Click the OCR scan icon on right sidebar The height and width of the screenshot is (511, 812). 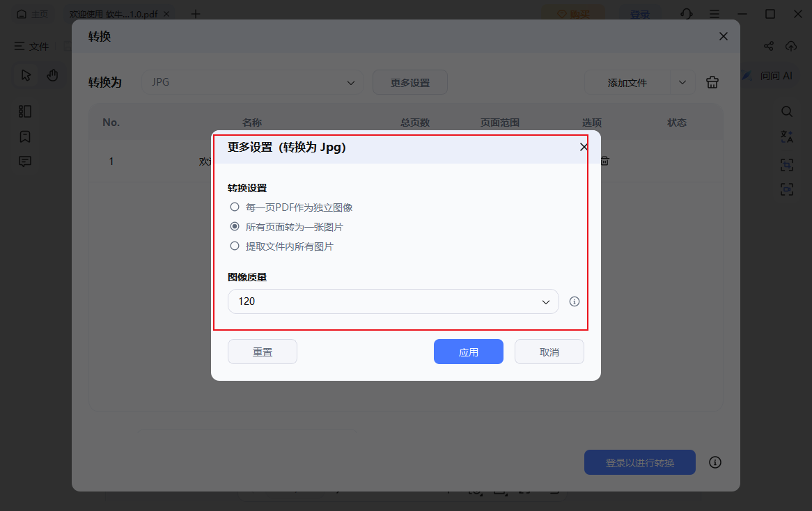point(787,165)
